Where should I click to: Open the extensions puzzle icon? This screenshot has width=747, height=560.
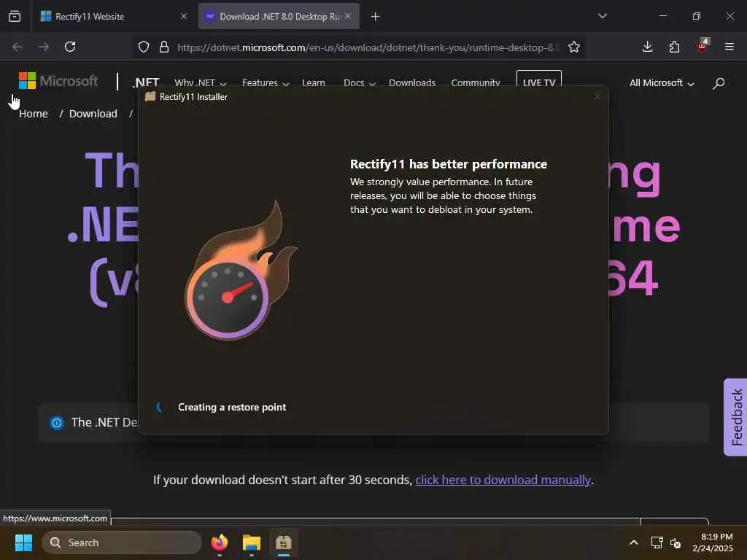(x=674, y=47)
